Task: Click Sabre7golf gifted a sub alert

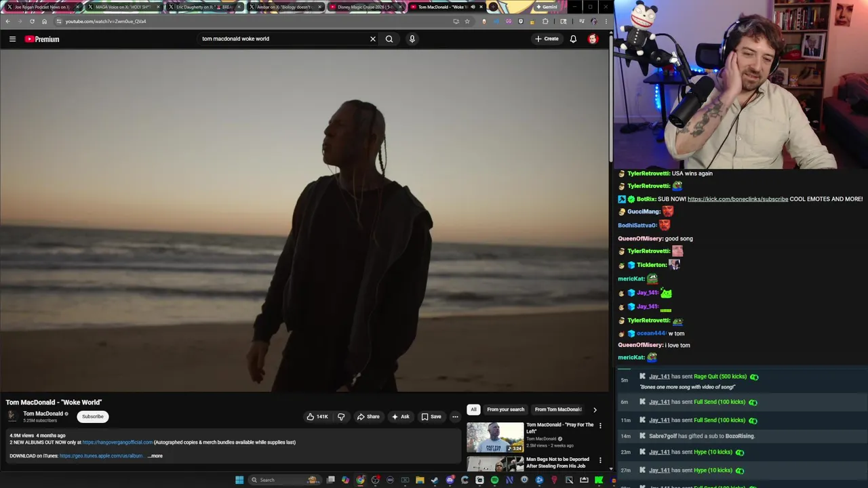Action: click(x=741, y=436)
